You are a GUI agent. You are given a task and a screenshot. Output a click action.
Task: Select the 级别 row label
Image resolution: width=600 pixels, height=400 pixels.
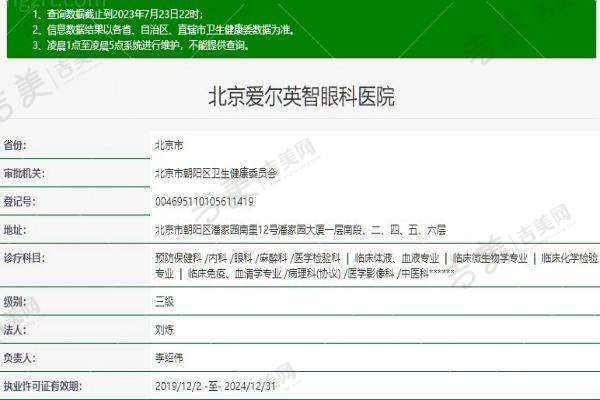[x=15, y=300]
